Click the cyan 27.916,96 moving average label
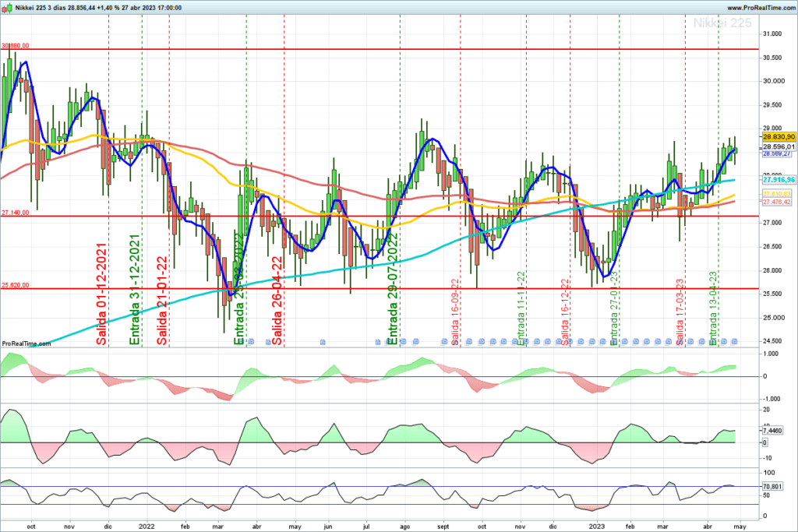The image size is (798, 532). [779, 179]
